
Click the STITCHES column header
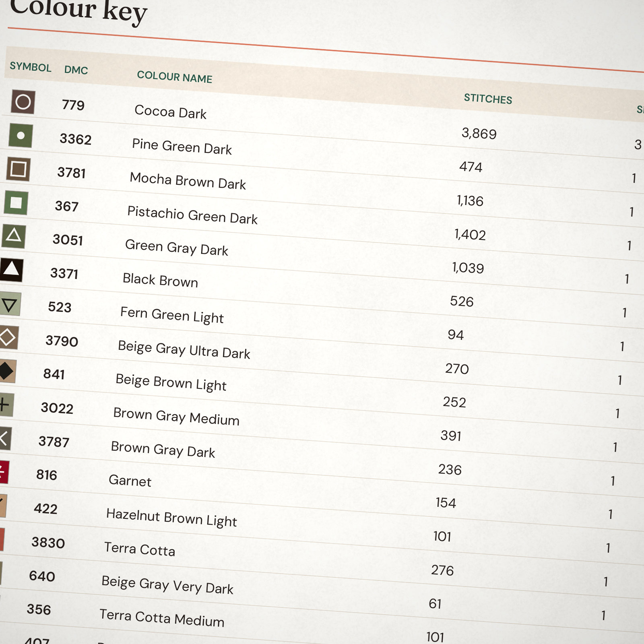pyautogui.click(x=488, y=99)
